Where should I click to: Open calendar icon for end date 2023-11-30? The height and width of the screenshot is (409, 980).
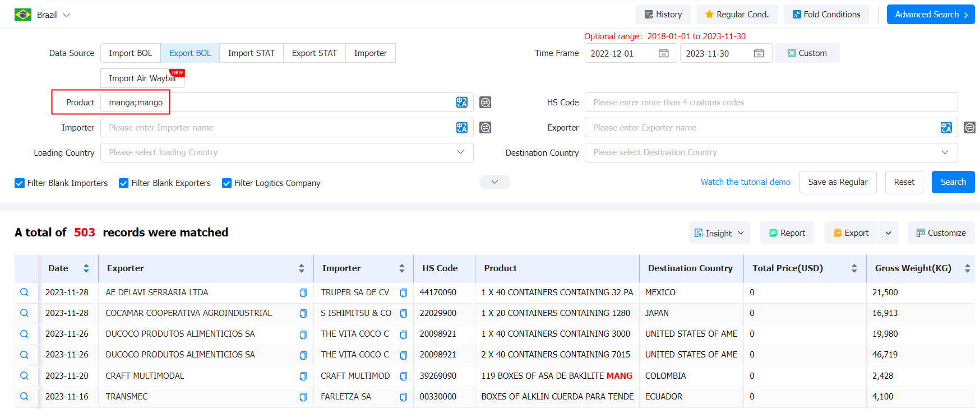click(x=759, y=53)
